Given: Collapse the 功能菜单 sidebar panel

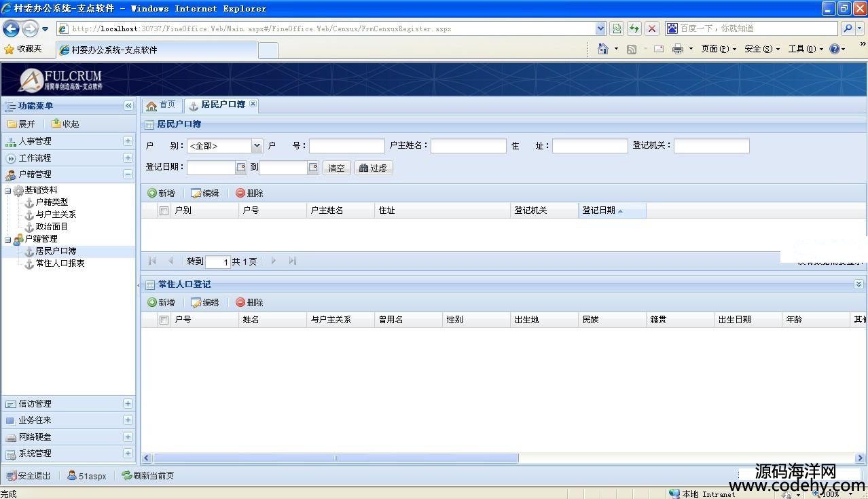Looking at the screenshot, I should [128, 106].
